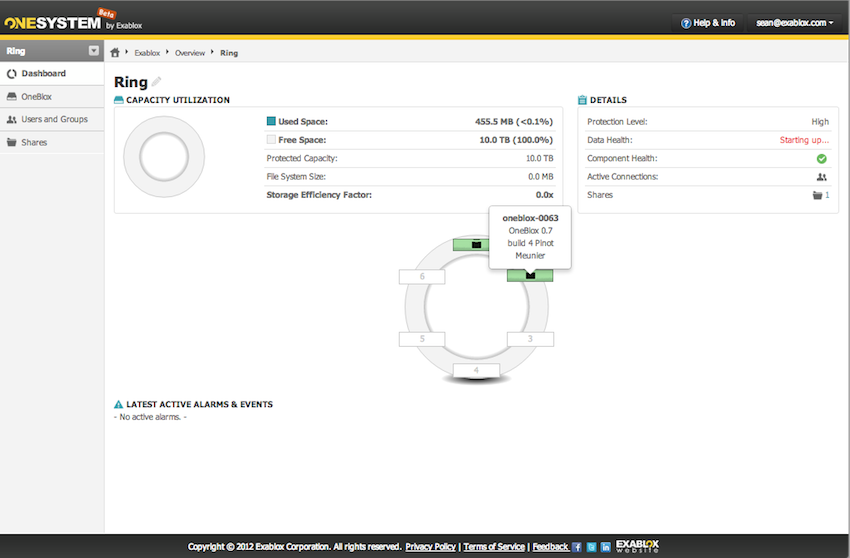The width and height of the screenshot is (850, 558).
Task: Open the Shares sidebar item
Action: pos(52,142)
